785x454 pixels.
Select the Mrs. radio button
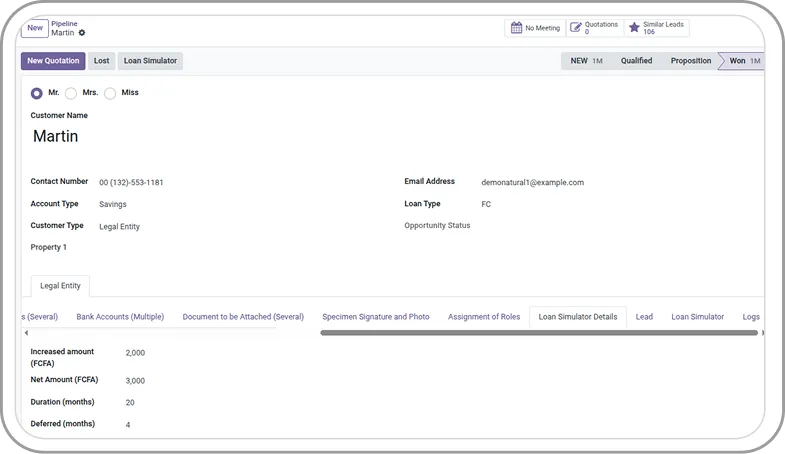(71, 93)
